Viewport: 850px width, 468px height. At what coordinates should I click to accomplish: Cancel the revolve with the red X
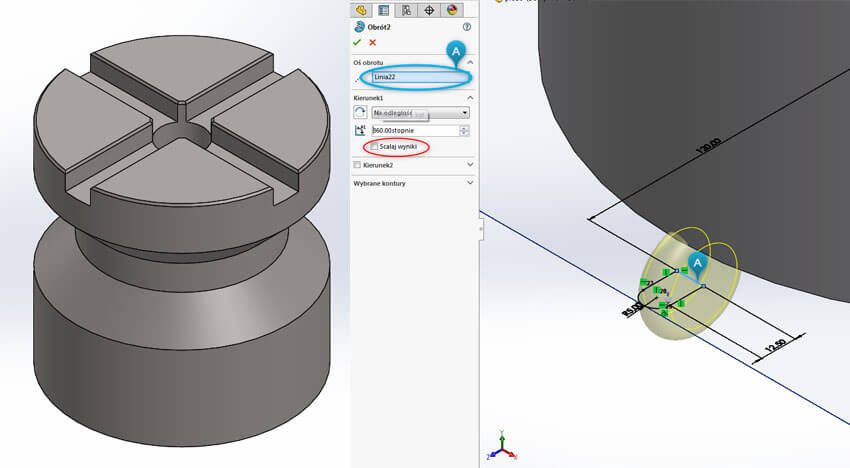[372, 42]
